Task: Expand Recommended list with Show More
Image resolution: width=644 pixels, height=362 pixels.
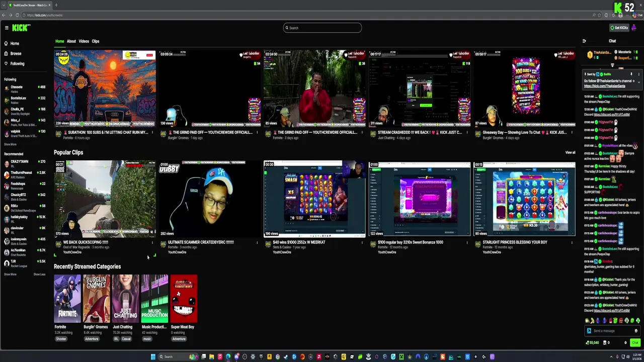Action: pyautogui.click(x=10, y=274)
